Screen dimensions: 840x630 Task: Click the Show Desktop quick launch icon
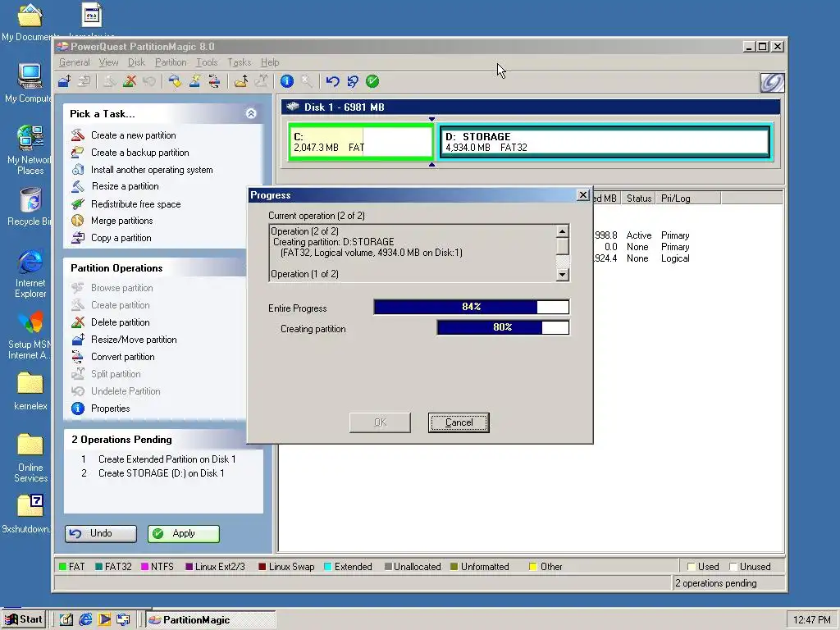click(x=66, y=620)
